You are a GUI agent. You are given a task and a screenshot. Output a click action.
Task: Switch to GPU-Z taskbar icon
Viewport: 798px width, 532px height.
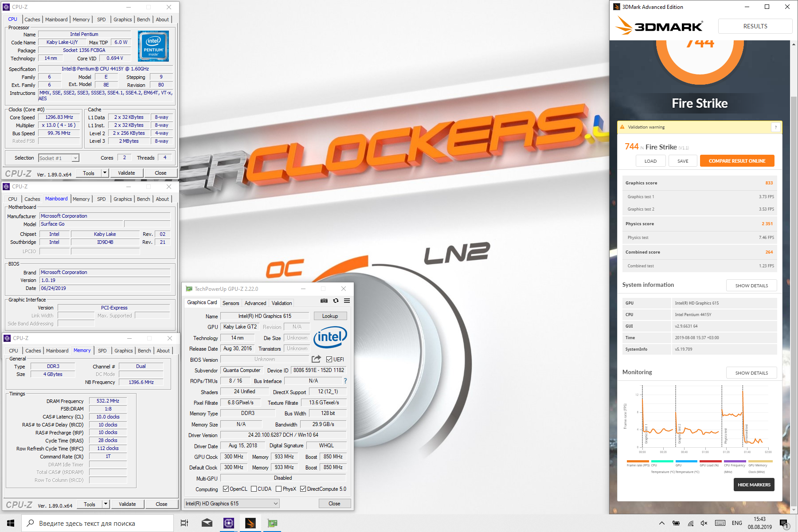(x=272, y=523)
